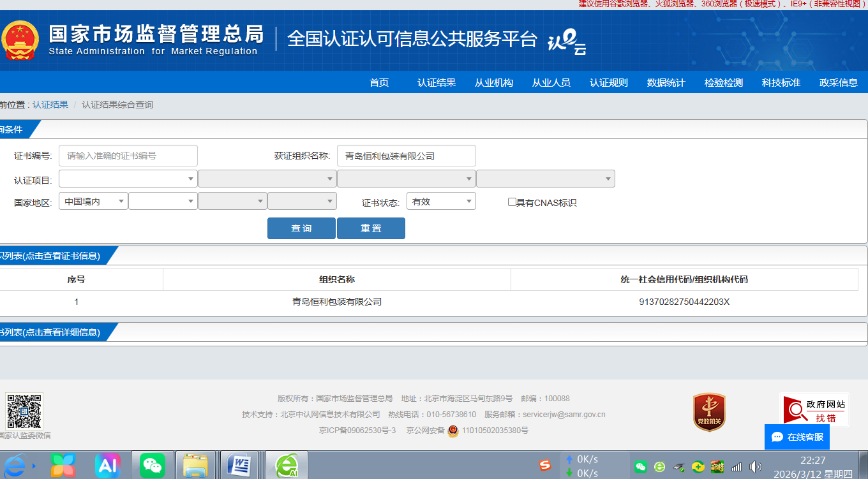
Task: Open the third 国家地区 dropdown
Action: (x=232, y=201)
